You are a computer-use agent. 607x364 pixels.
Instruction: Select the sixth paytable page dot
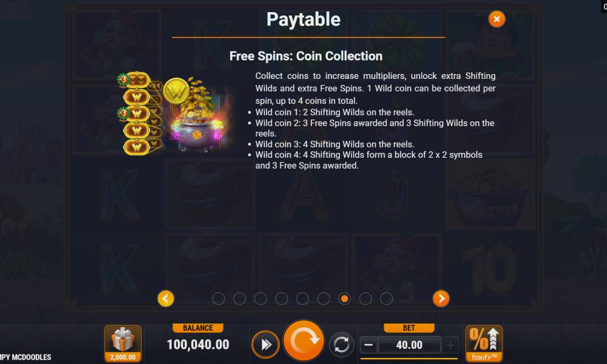[324, 298]
